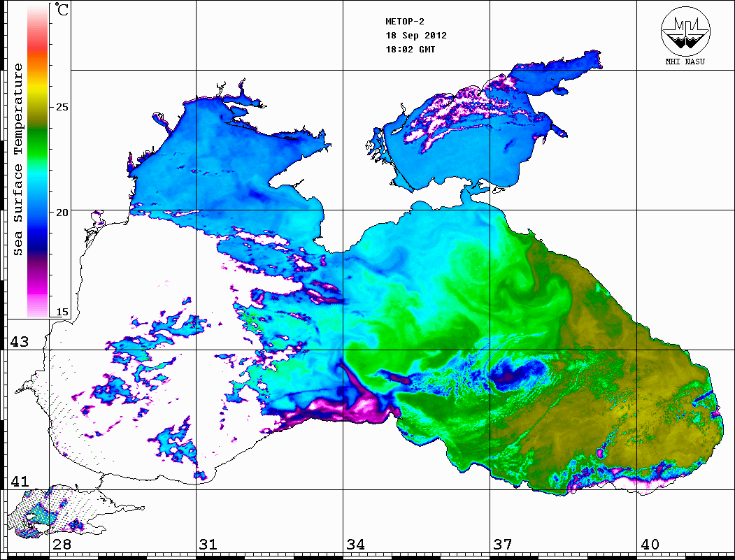Screen dimensions: 735x560
Task: Click the '15' tick label on color scale
Action: tap(62, 312)
